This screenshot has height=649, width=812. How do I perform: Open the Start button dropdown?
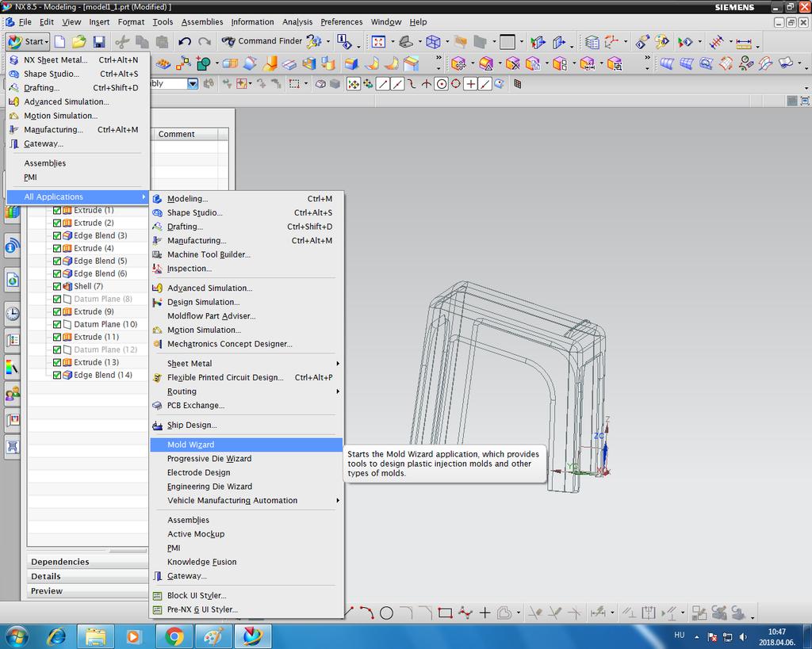(x=28, y=41)
